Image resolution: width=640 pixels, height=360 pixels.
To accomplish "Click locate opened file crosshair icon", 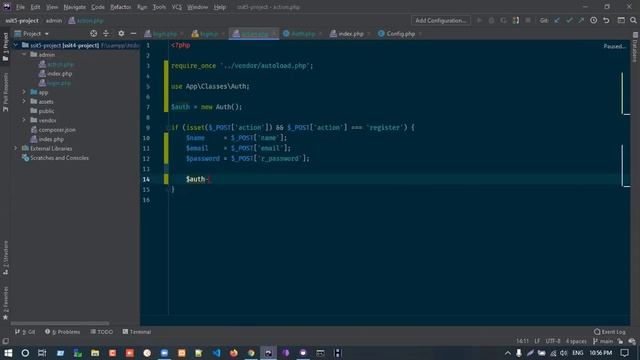I will (93, 33).
